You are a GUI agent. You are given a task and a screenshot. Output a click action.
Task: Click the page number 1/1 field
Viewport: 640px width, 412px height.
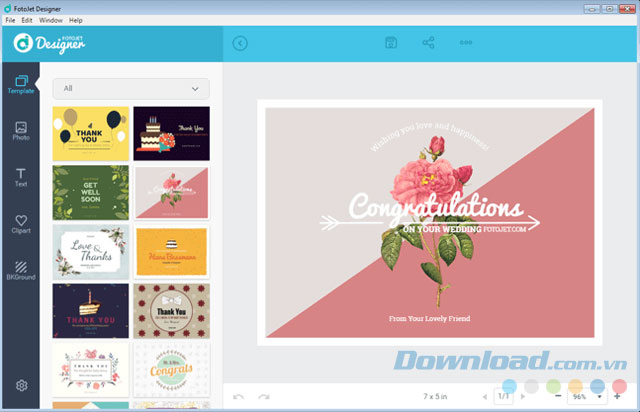(504, 396)
